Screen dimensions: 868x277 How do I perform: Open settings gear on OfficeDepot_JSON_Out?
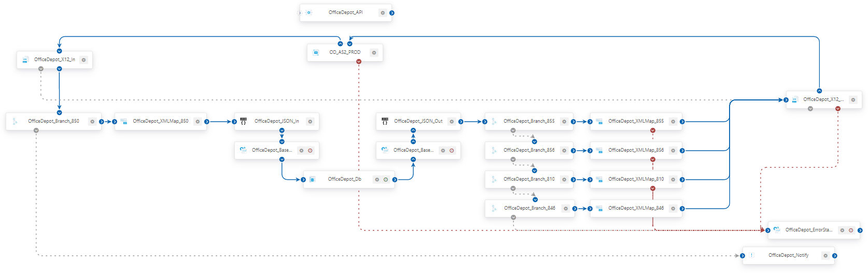pos(452,122)
